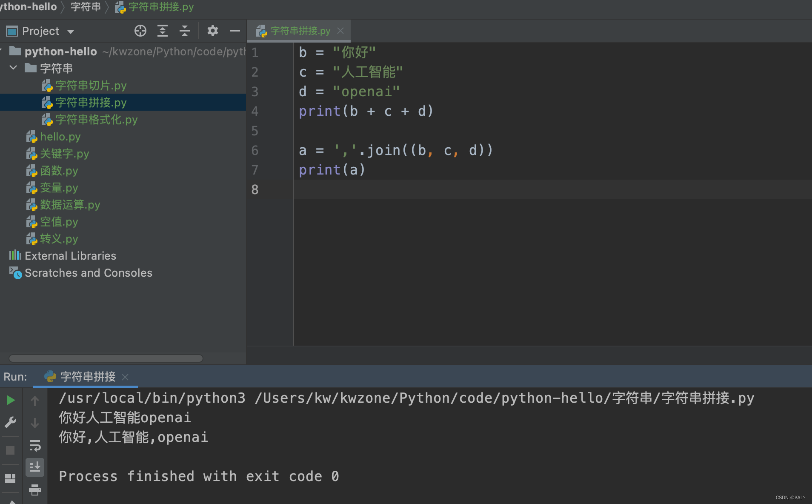This screenshot has width=812, height=504.
Task: Click the d = "openai" code line
Action: pyautogui.click(x=349, y=92)
